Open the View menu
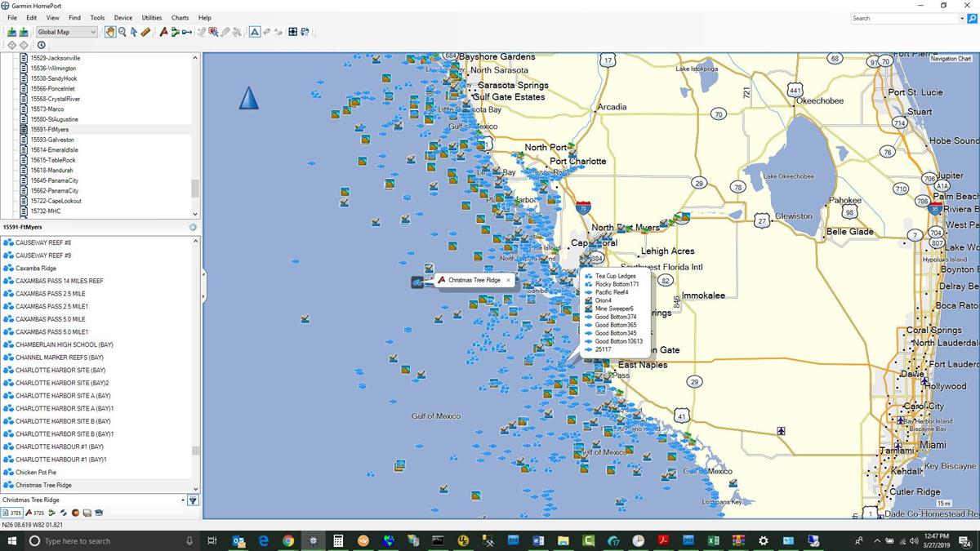Viewport: 980px width, 551px height. 52,17
